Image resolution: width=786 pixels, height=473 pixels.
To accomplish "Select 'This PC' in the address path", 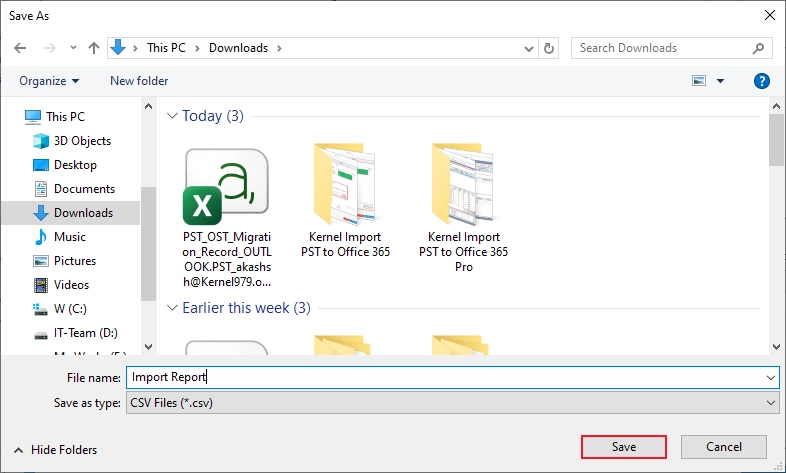I will pyautogui.click(x=166, y=48).
